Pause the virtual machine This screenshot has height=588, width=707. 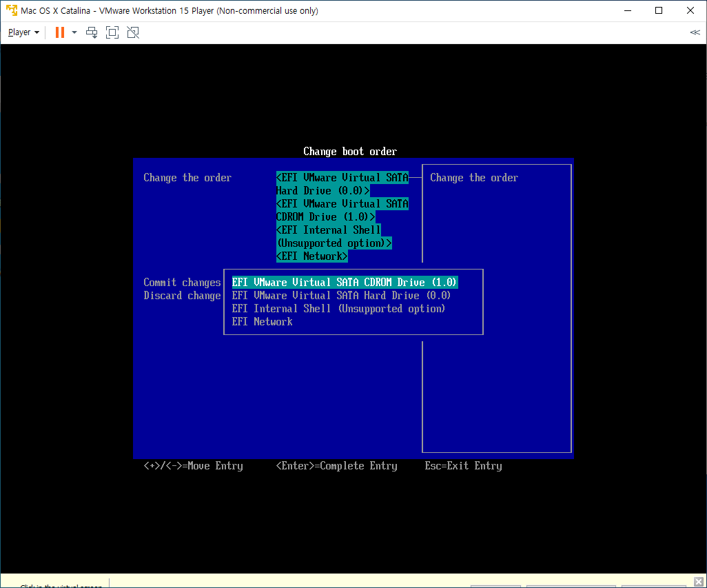coord(59,32)
